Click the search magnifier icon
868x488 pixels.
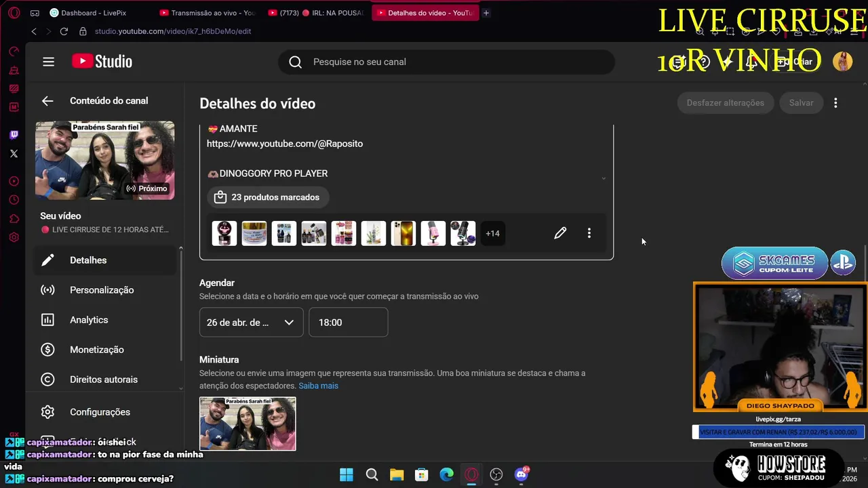click(x=295, y=62)
